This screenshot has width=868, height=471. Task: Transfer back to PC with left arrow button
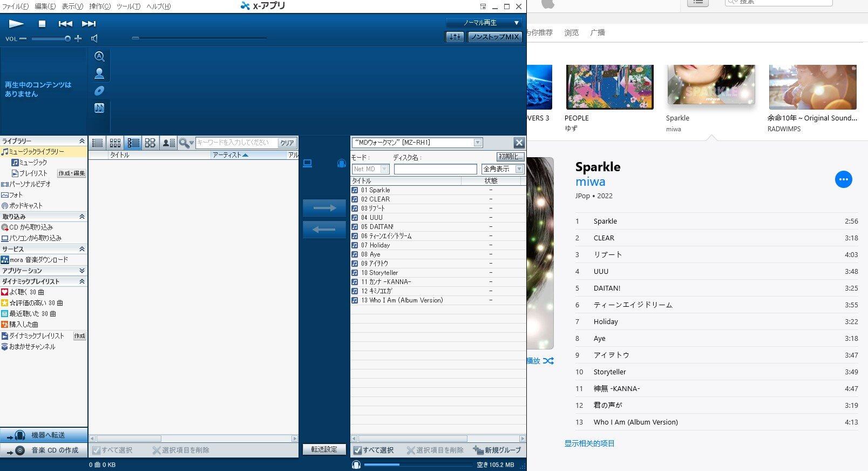[x=324, y=230]
